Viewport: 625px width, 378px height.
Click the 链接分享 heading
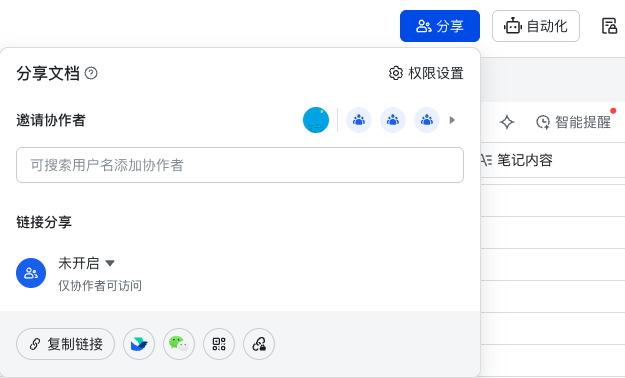click(x=44, y=222)
